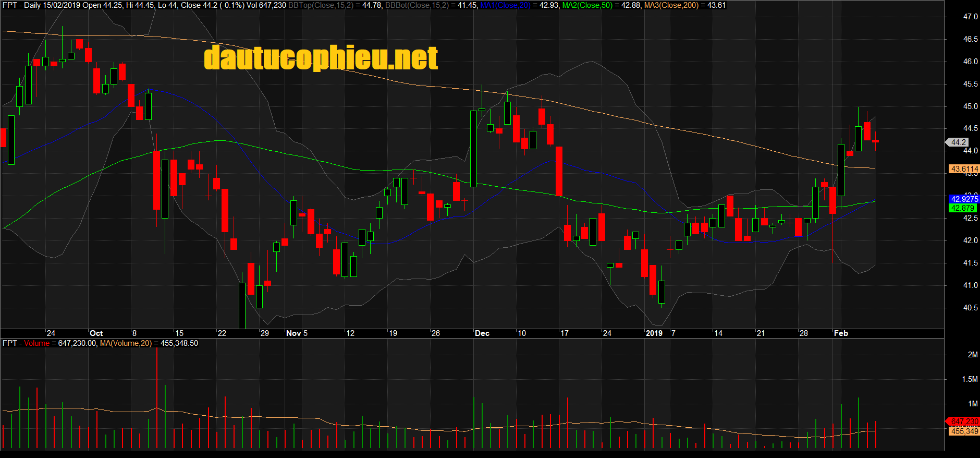
Task: Select the Nov marker on date axis
Action: tap(293, 333)
